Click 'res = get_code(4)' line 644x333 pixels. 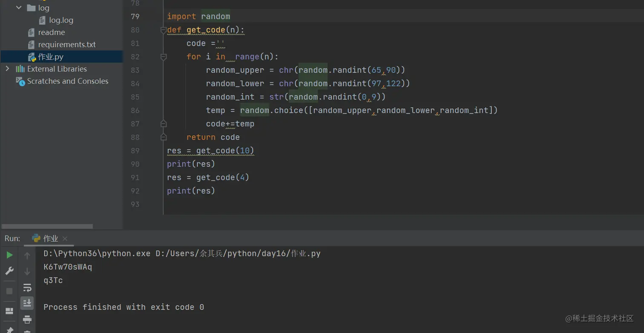(x=208, y=177)
